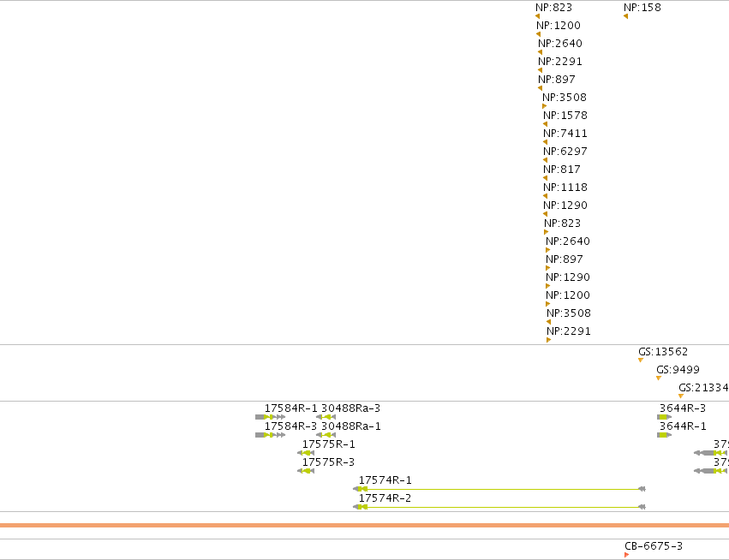
Task: Click the right-pointing NP:3508 triangle
Action: pyautogui.click(x=545, y=106)
